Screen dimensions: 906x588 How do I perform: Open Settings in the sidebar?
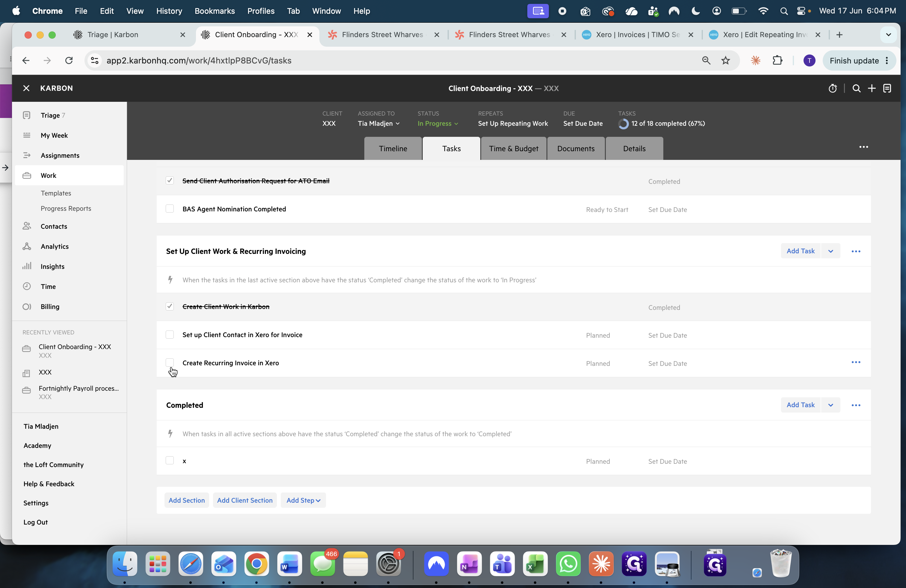click(36, 503)
